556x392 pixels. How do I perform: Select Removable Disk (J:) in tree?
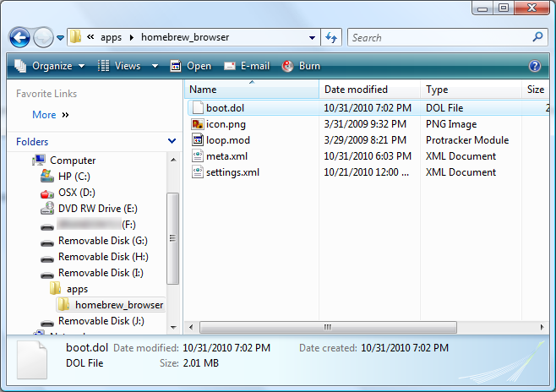[101, 321]
